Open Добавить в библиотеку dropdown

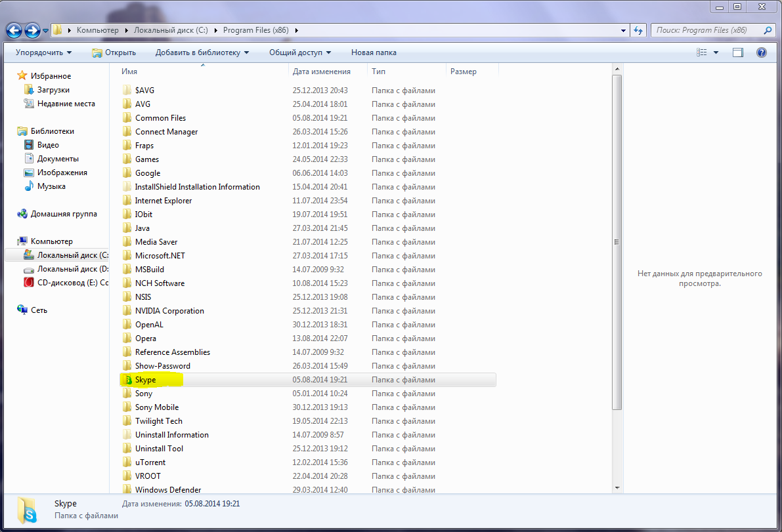tap(202, 52)
